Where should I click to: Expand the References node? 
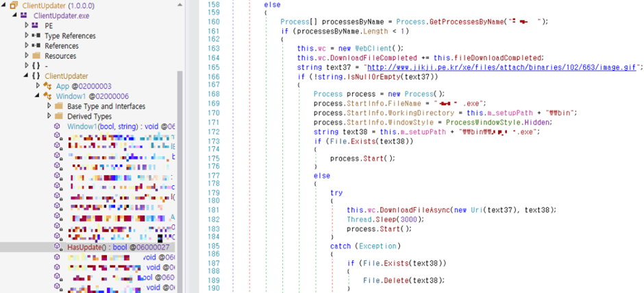[27, 45]
